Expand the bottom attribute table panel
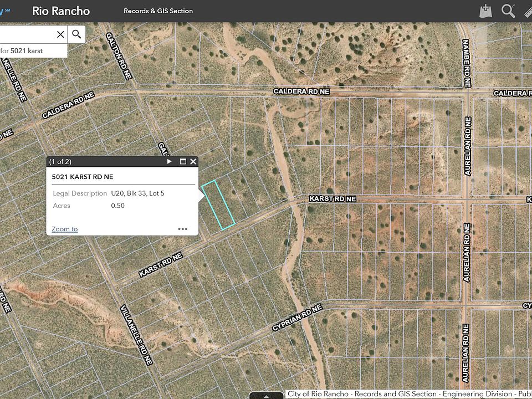 [x=267, y=396]
